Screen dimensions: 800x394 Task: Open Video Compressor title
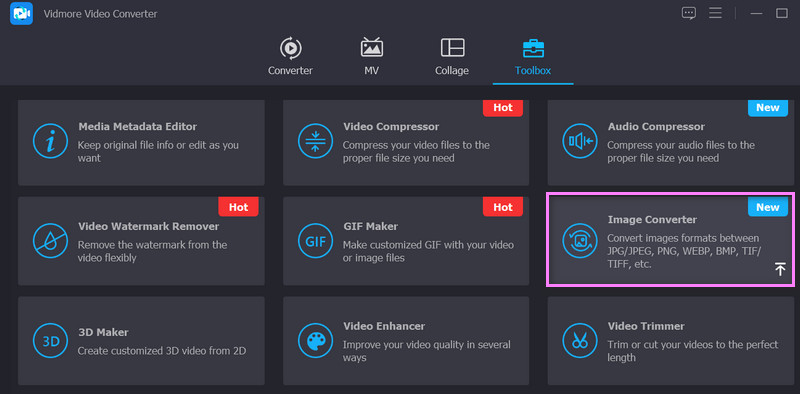click(391, 126)
